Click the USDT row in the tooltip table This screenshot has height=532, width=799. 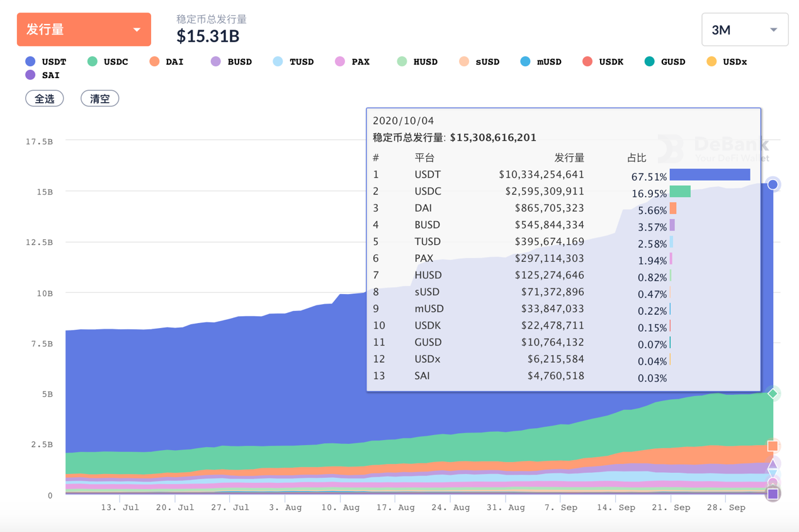(x=562, y=174)
